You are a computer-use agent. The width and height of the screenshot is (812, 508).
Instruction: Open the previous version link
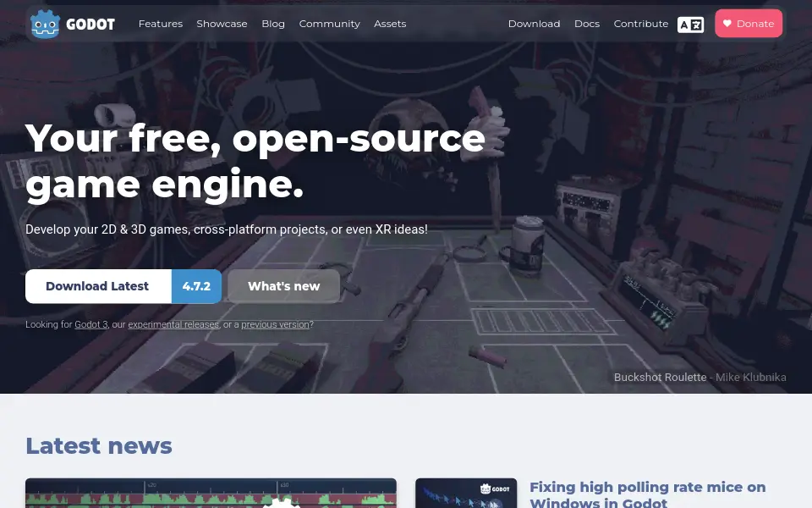point(275,324)
